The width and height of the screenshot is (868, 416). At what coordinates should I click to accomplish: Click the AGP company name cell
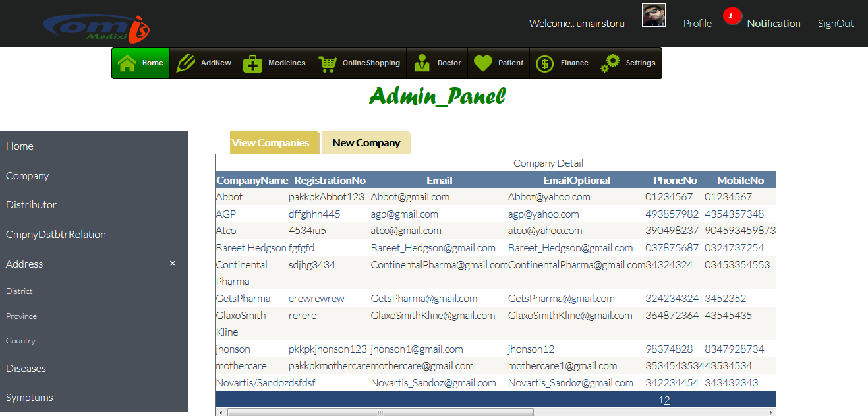[x=226, y=214]
